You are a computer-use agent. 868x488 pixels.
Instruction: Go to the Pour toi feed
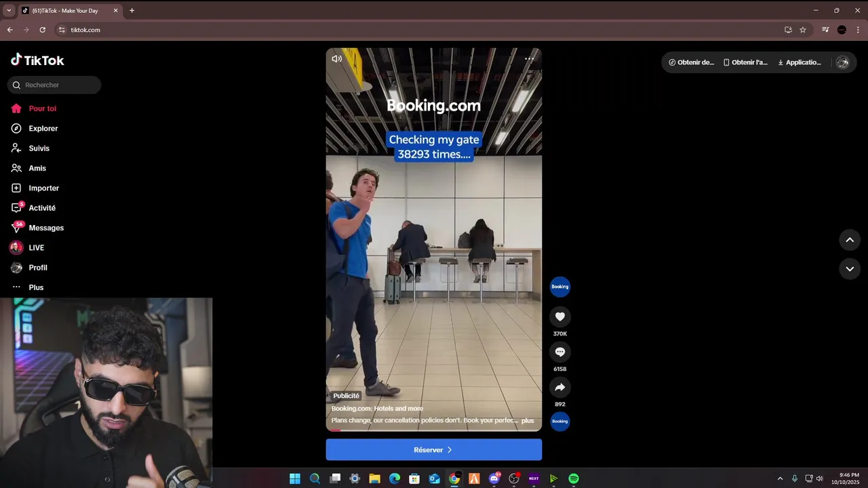point(34,108)
